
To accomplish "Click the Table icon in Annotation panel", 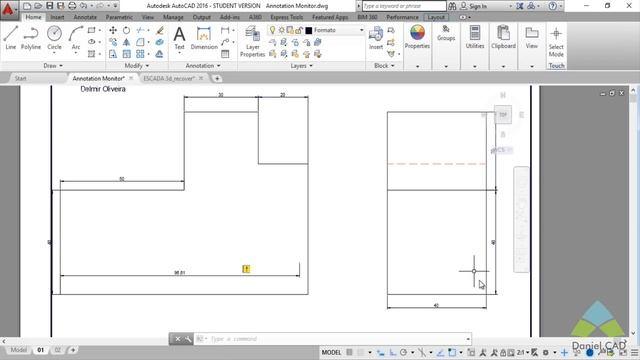I will click(x=225, y=54).
